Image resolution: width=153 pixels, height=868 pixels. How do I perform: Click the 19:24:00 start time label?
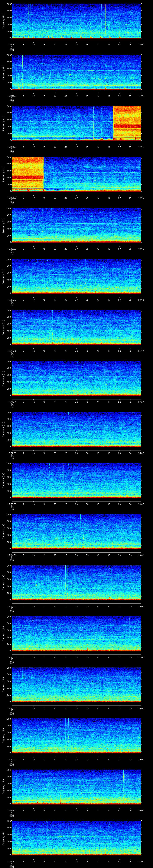[12, 555]
